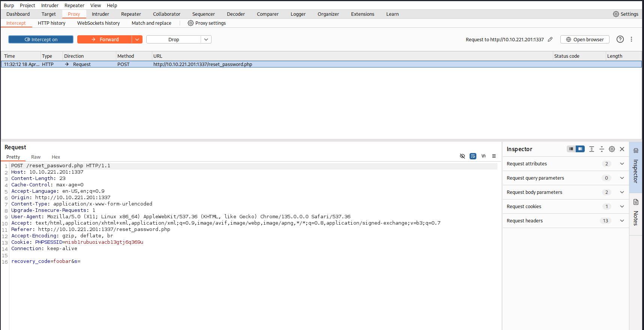Expand all Inspector sections icon
The image size is (644, 330).
[591, 149]
